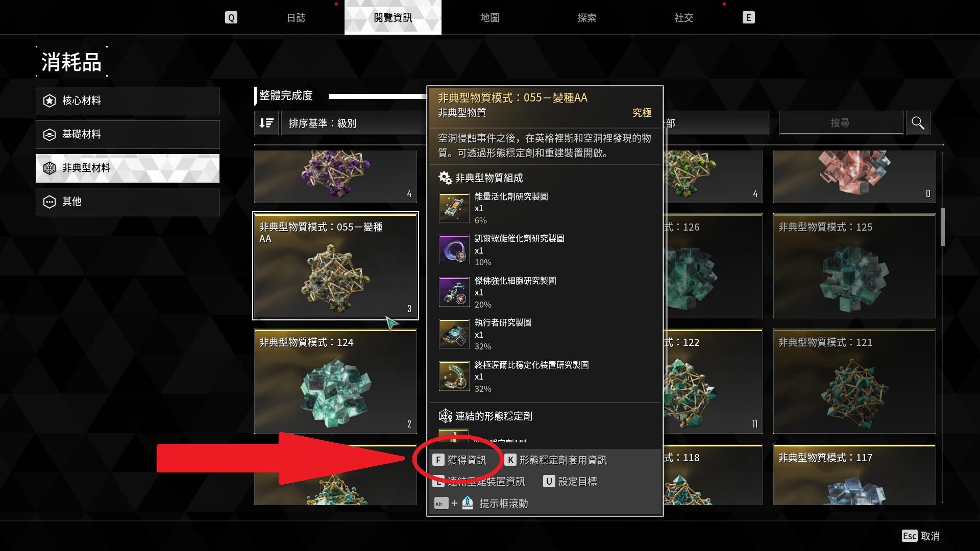The height and width of the screenshot is (551, 980).
Task: Open the 社交 tab
Action: tap(683, 18)
